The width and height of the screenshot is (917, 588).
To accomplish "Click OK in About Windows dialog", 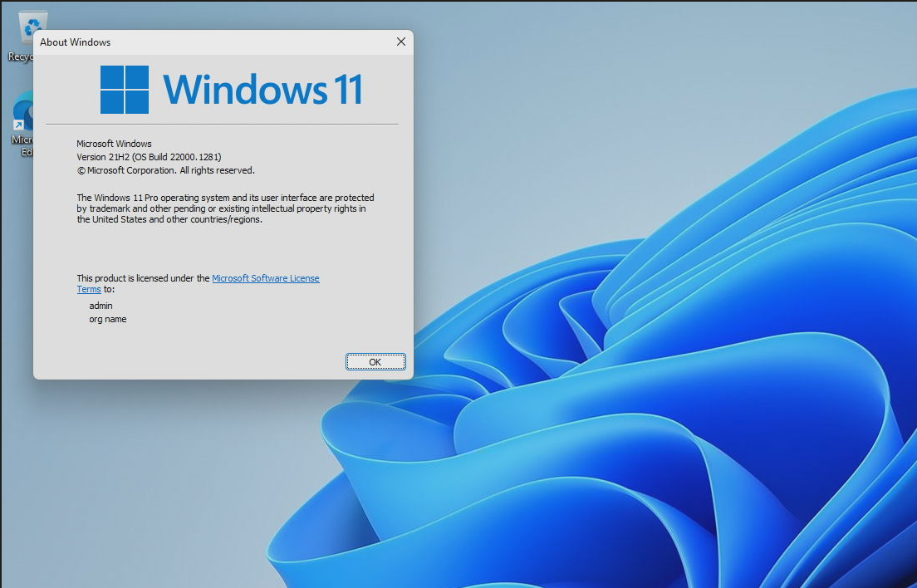I will click(x=375, y=362).
